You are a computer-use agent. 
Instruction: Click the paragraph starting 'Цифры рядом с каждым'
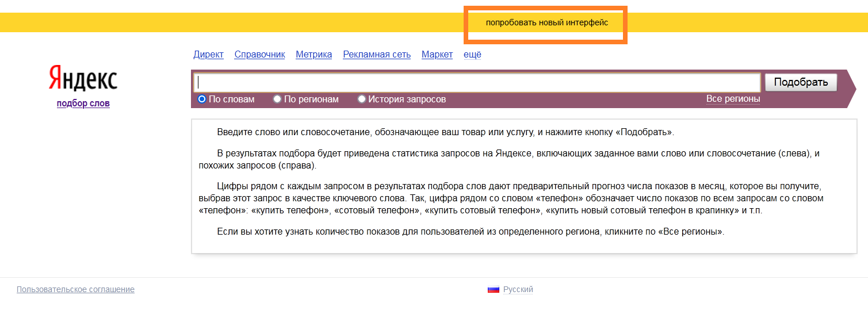511,198
